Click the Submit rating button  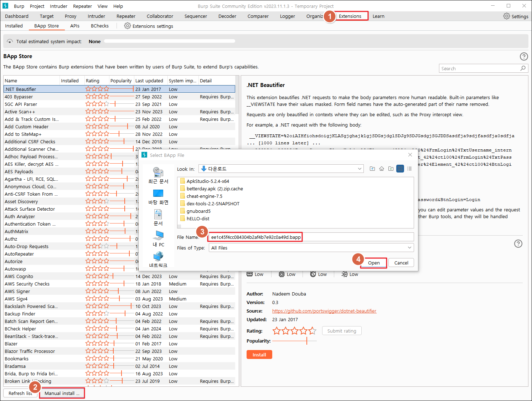(342, 331)
